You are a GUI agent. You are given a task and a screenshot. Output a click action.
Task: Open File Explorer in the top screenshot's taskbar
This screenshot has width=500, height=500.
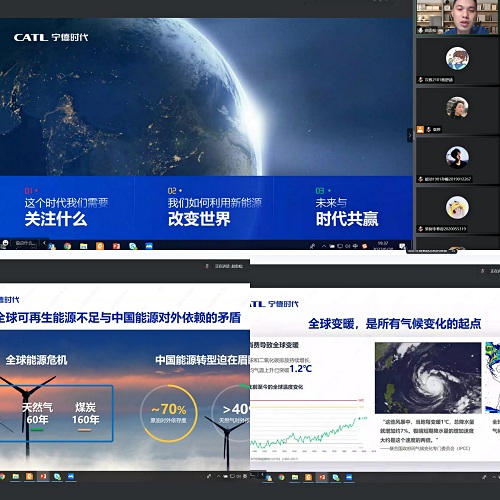point(84,246)
